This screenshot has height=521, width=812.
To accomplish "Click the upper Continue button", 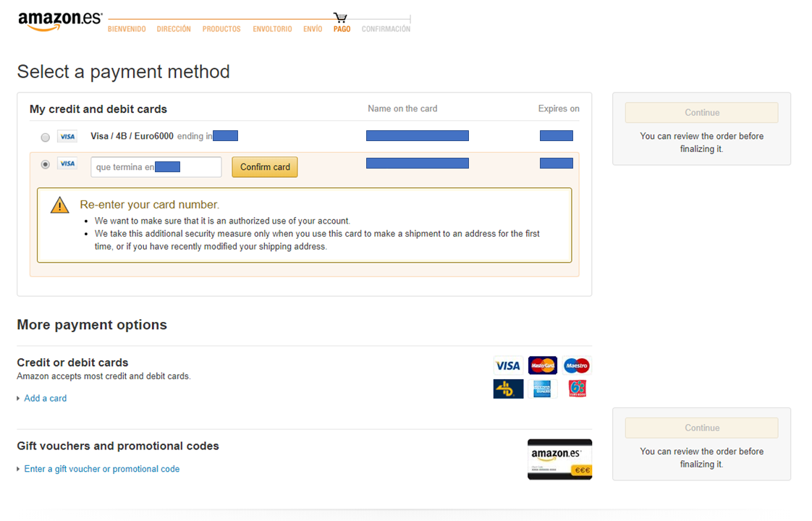I will click(x=702, y=112).
